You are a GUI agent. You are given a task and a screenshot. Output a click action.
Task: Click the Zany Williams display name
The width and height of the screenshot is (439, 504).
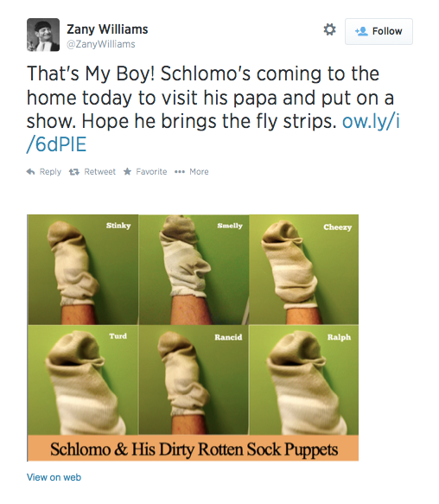107,29
